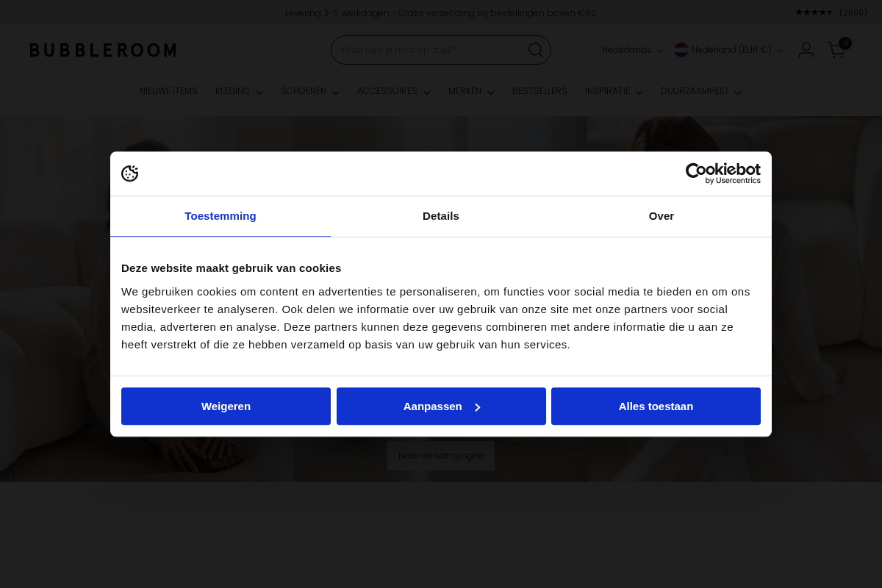Select NIEUWE ITEMS in the navigation
This screenshot has width=882, height=588.
(168, 91)
